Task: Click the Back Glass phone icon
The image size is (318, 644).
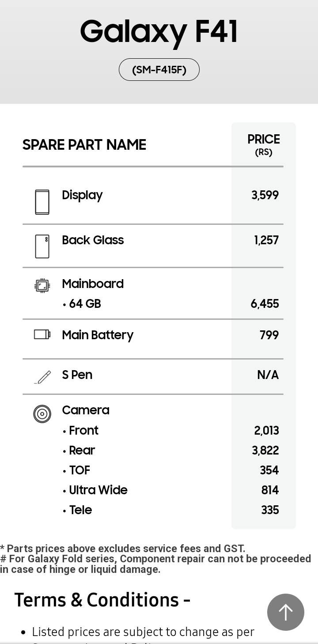Action: 42,246
